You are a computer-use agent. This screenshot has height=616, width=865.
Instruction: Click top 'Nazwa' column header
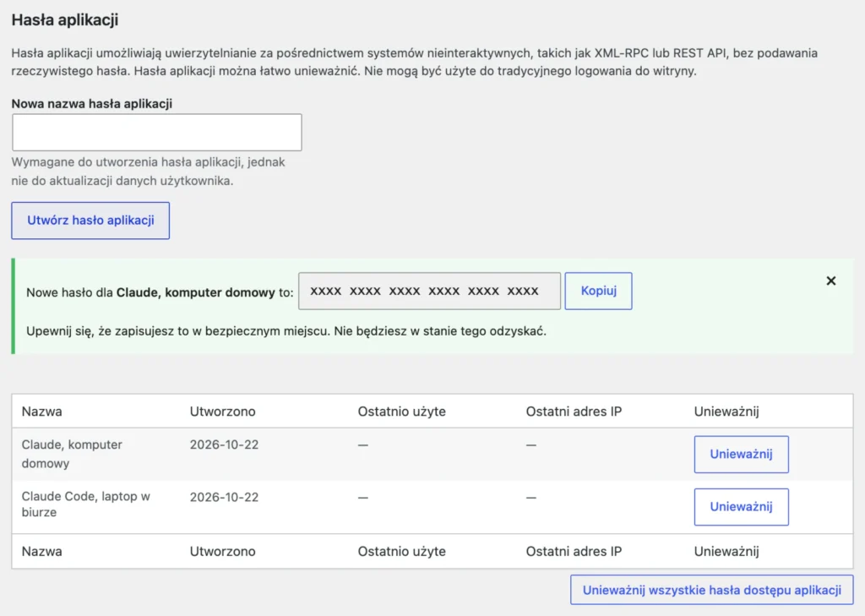[x=42, y=412]
